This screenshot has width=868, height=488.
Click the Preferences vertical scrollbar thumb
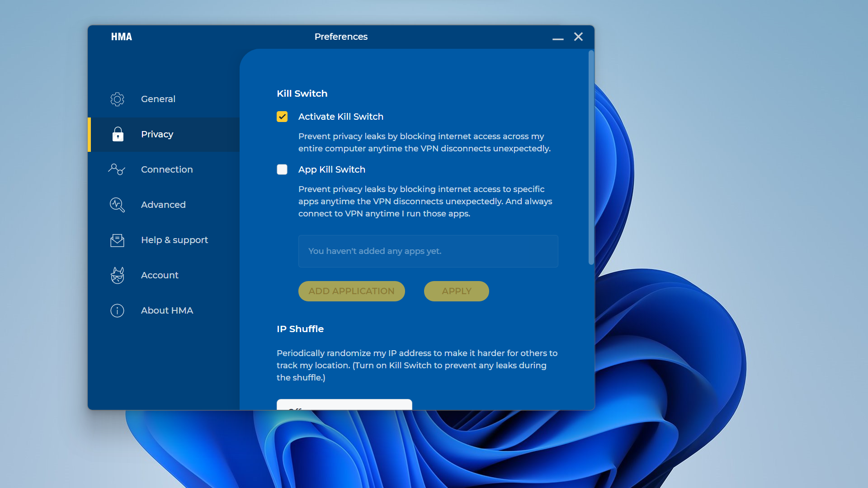tap(591, 157)
